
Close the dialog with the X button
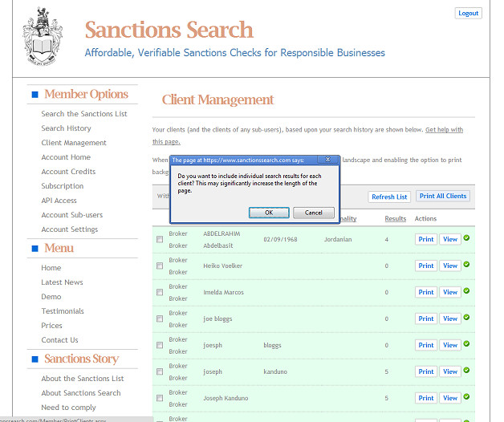point(327,160)
